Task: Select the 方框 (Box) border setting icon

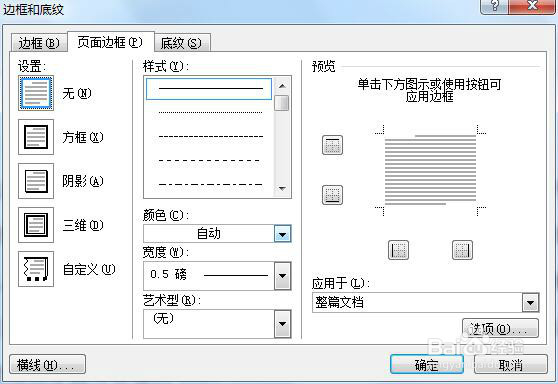Action: point(36,137)
